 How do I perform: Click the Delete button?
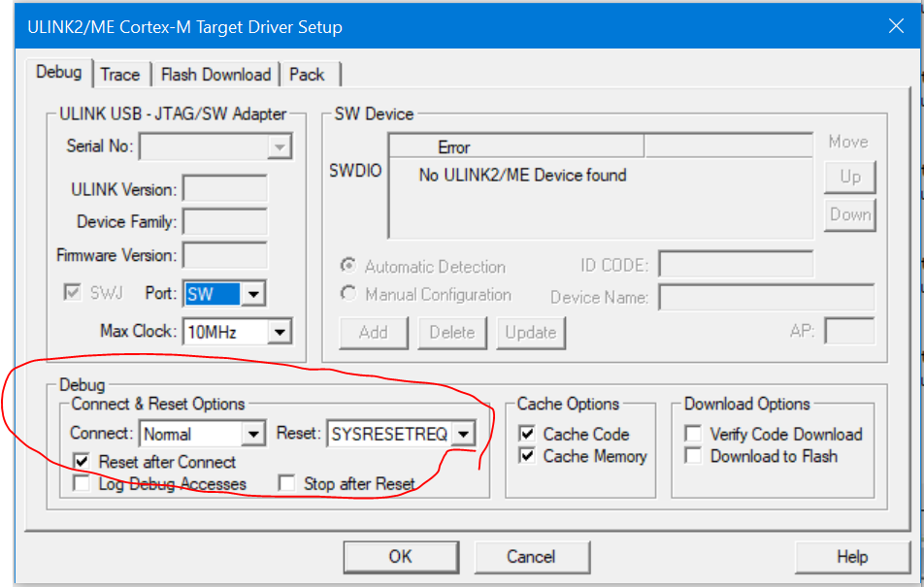(452, 333)
